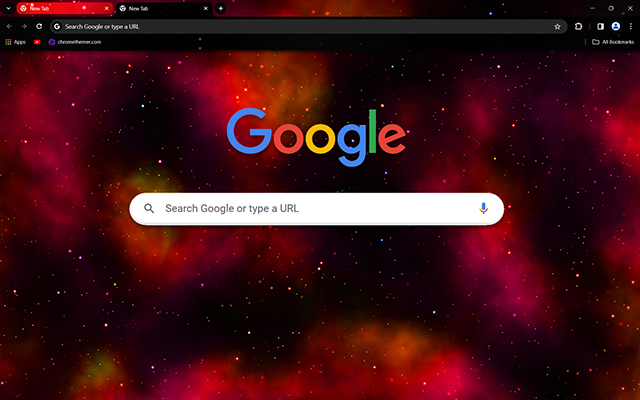This screenshot has height=400, width=640.
Task: Start voice search with microphone icon
Action: point(483,208)
